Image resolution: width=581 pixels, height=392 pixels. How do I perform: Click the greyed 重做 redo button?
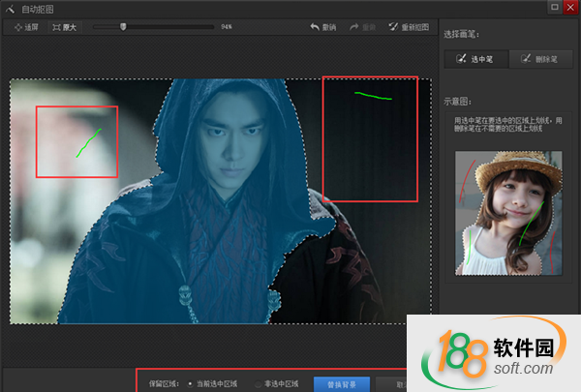[362, 27]
